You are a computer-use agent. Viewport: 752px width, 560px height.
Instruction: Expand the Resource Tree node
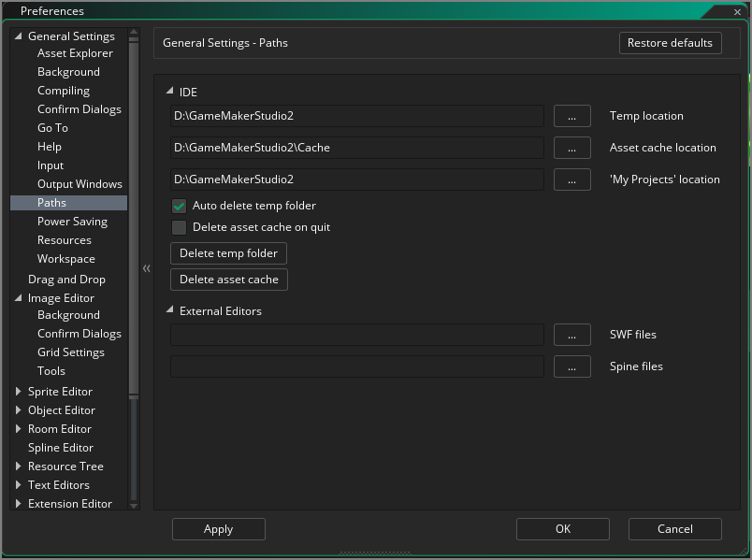coord(18,466)
